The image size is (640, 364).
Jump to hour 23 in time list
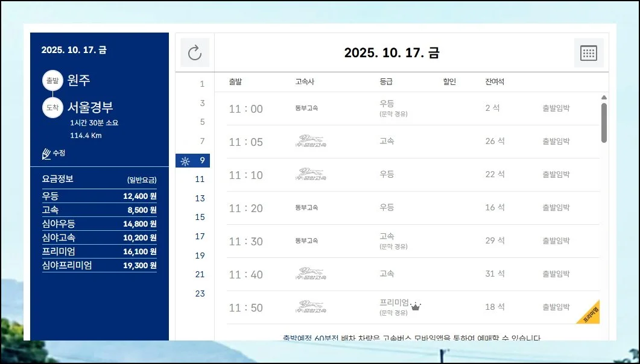pyautogui.click(x=200, y=293)
